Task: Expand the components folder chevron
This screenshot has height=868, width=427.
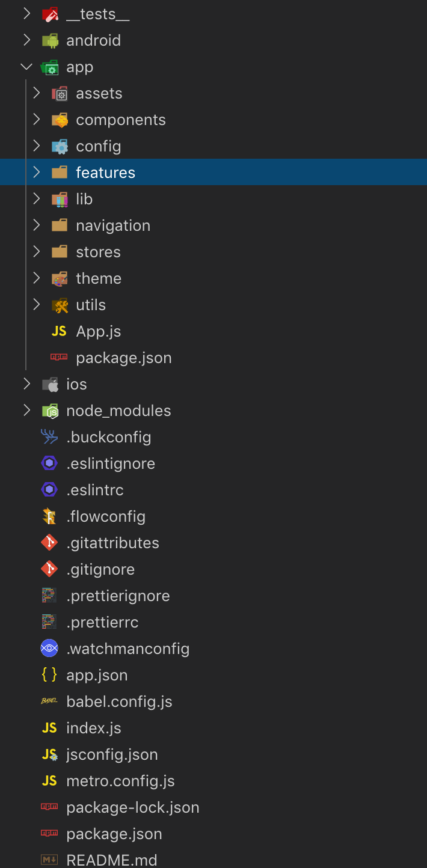Action: (x=37, y=120)
